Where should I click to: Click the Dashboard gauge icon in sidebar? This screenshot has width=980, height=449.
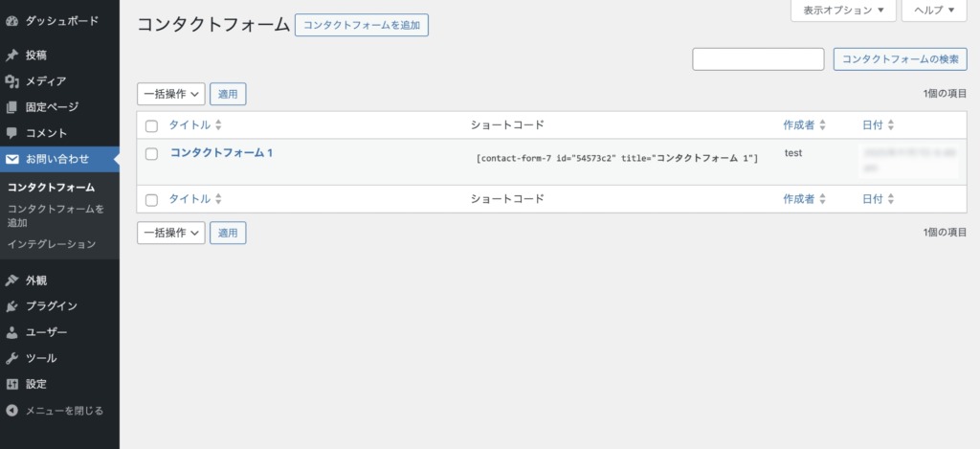click(11, 20)
